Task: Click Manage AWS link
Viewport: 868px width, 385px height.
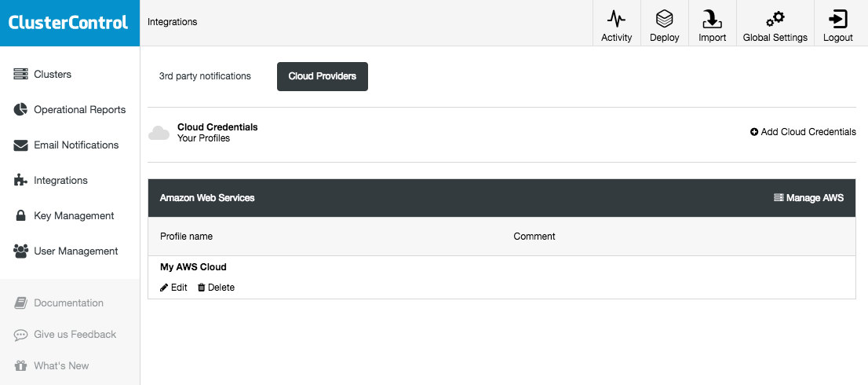Action: [809, 198]
